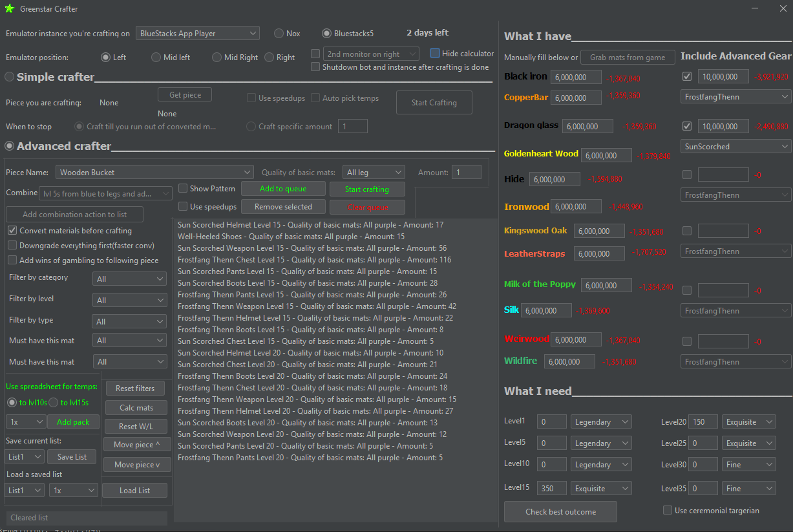Click the Reset W/L button
The width and height of the screenshot is (793, 532).
point(137,426)
